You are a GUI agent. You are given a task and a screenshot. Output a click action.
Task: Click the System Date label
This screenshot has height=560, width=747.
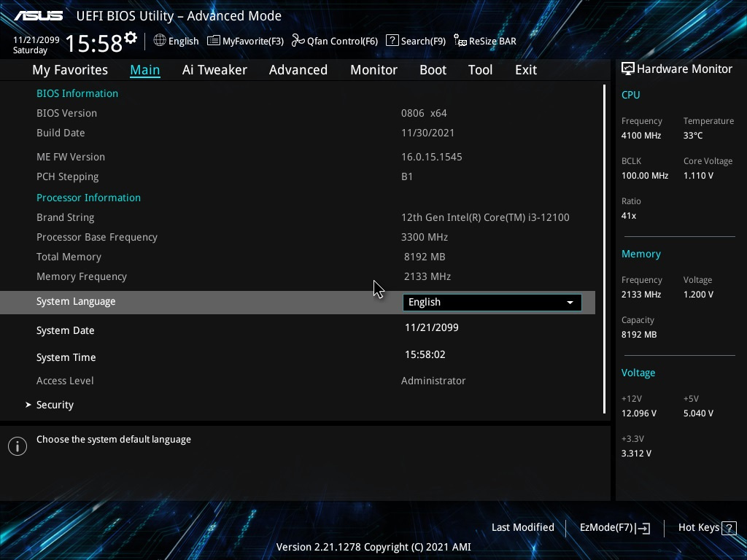click(x=65, y=330)
